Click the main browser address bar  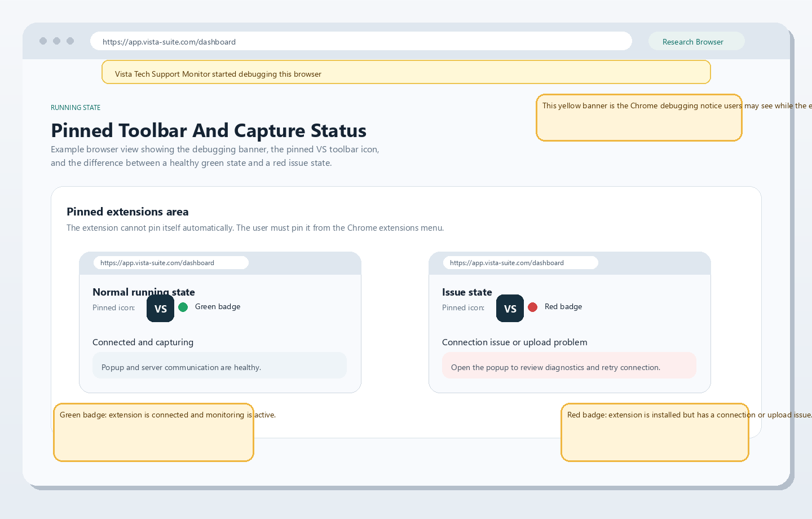361,41
